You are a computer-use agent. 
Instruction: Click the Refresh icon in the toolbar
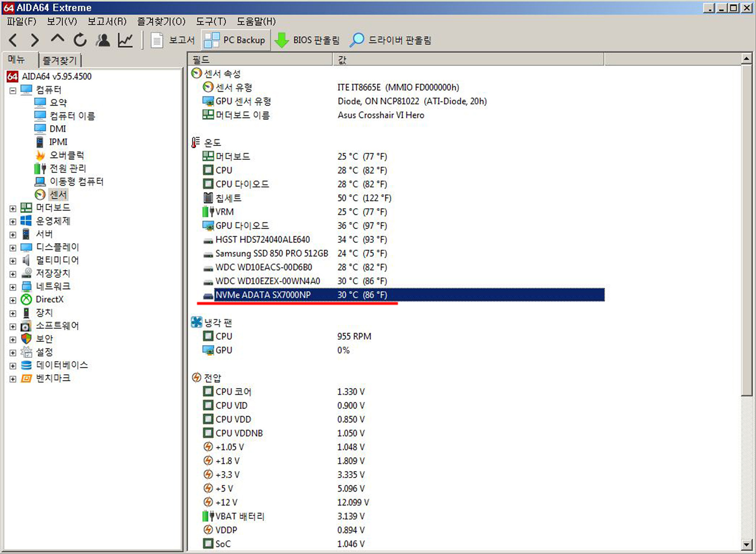pyautogui.click(x=80, y=40)
